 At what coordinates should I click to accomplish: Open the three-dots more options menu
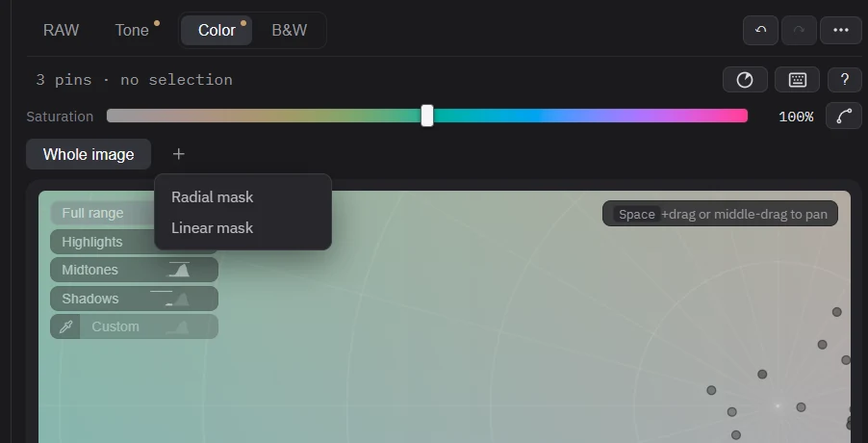click(x=841, y=30)
